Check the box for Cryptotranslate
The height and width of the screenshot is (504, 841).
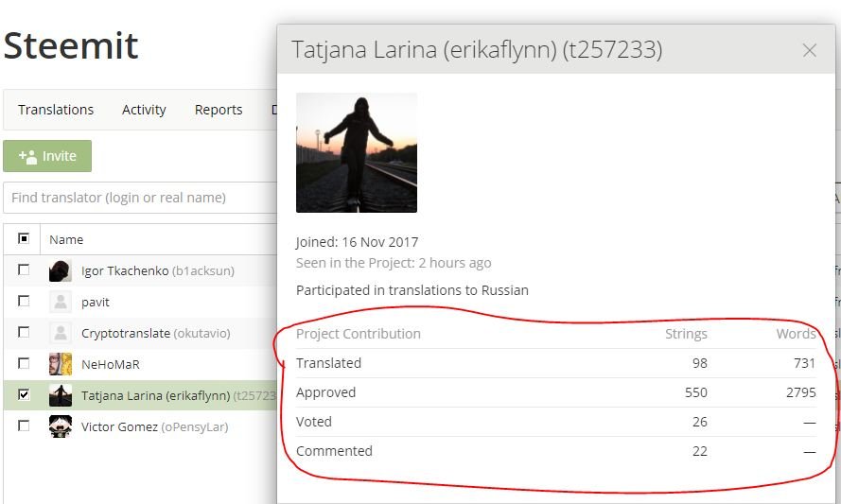click(x=24, y=332)
